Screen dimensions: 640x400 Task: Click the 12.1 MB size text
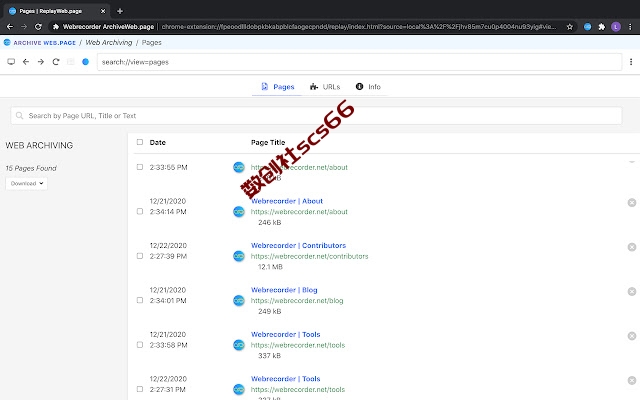270,267
